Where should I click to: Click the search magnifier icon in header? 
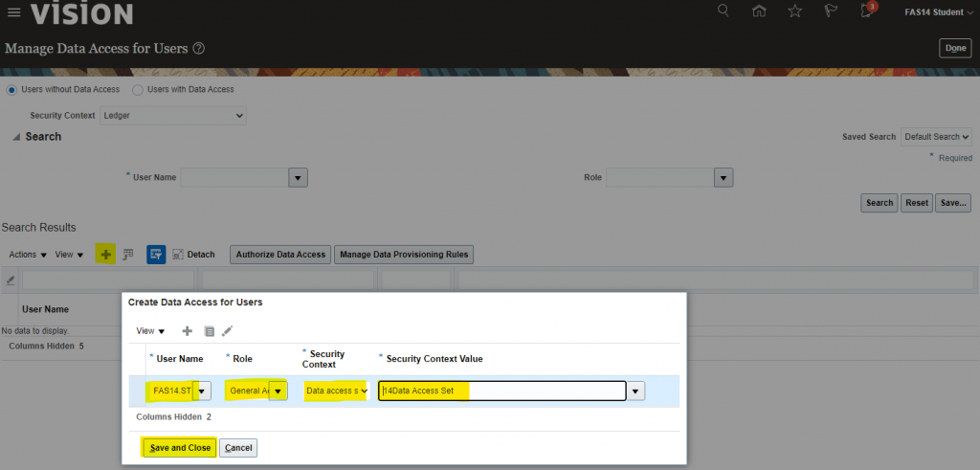coord(724,11)
